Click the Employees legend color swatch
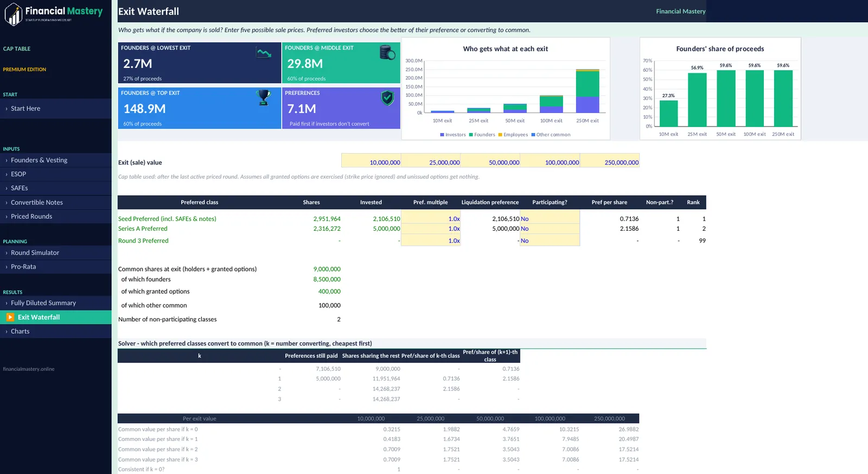 pos(500,135)
